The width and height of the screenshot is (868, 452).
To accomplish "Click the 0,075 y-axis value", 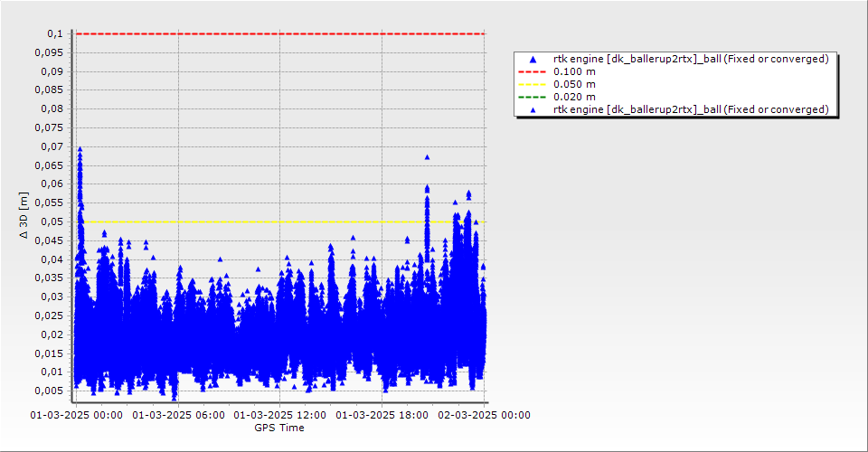I will click(49, 127).
